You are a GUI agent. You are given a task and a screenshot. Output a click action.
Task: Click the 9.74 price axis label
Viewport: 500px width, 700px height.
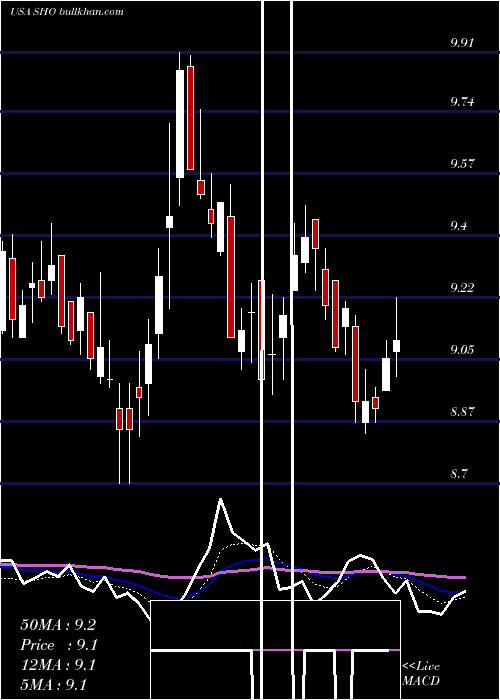[462, 102]
